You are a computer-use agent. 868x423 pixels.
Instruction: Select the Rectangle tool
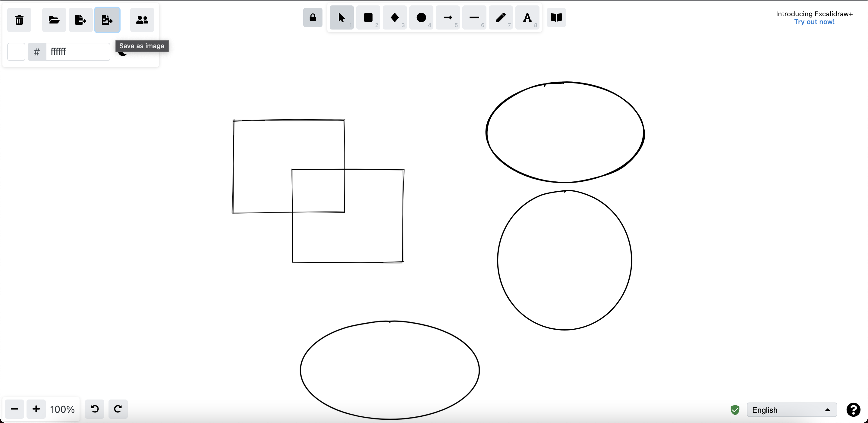point(368,17)
